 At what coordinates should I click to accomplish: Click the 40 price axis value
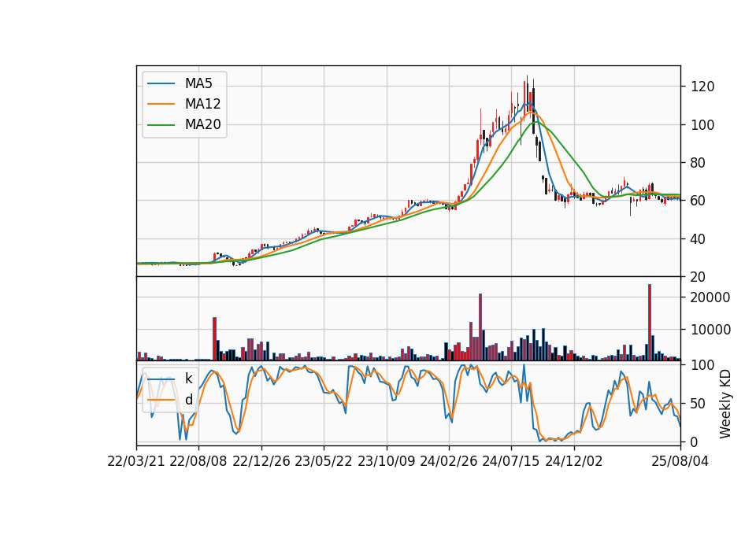699,239
